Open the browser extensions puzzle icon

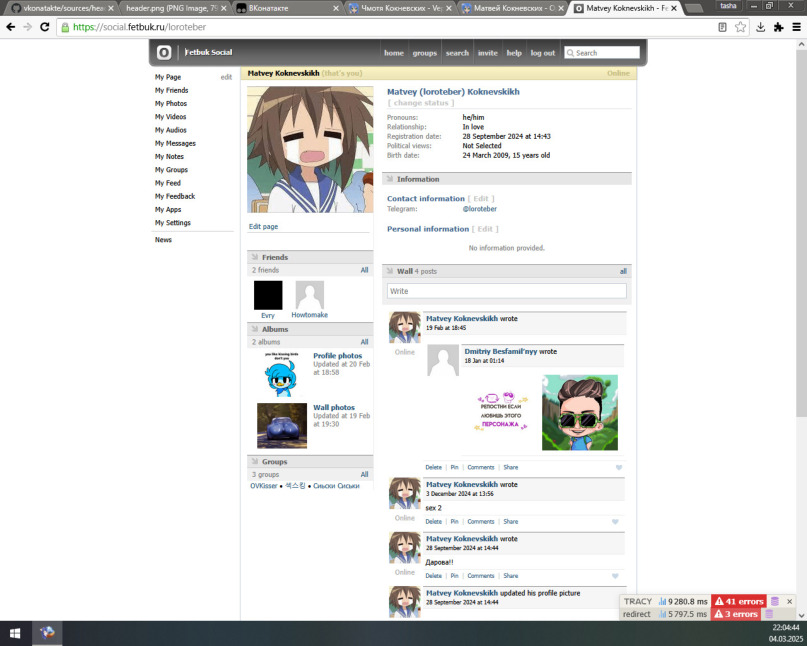778,27
